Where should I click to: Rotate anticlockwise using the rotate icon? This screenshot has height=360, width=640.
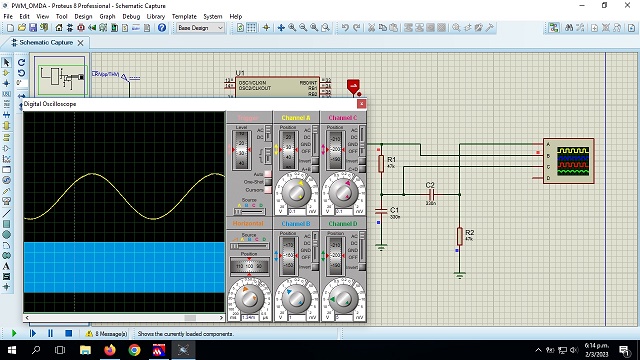point(22,73)
